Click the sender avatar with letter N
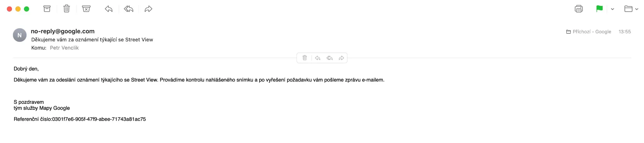The image size is (644, 143). tap(19, 35)
